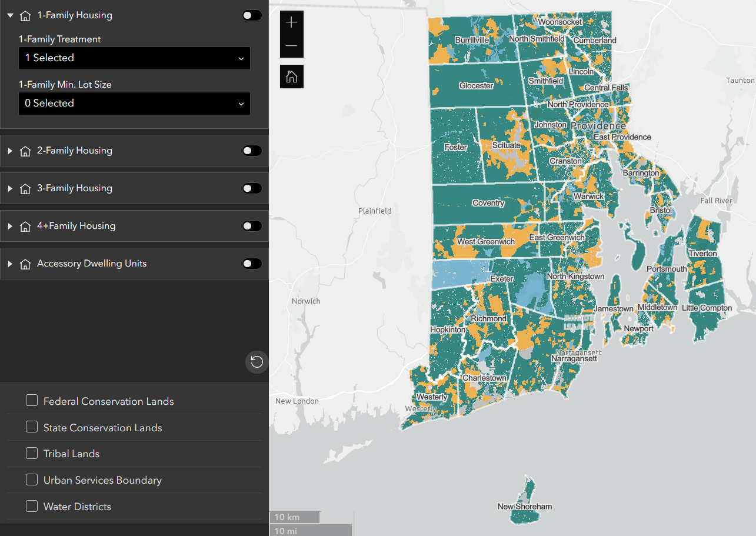Enable the 2-Family Housing toggle switch
756x536 pixels.
pos(252,151)
